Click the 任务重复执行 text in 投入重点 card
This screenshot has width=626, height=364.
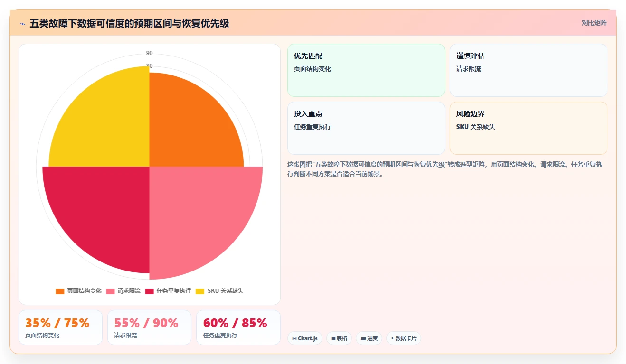313,127
